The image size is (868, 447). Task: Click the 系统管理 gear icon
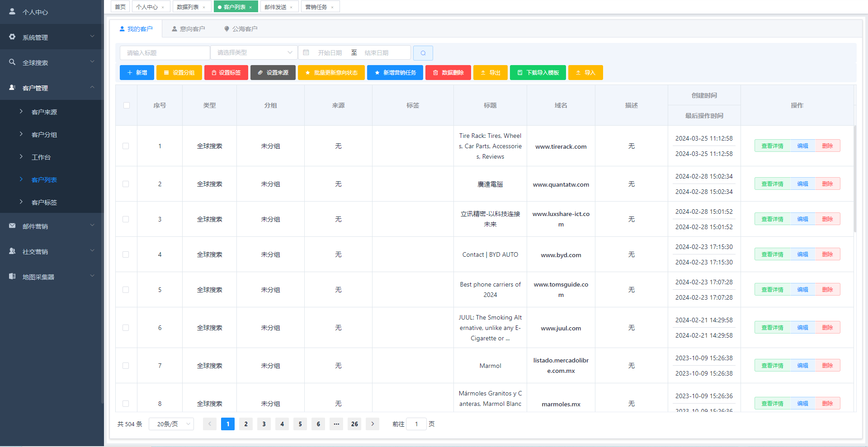coord(12,37)
